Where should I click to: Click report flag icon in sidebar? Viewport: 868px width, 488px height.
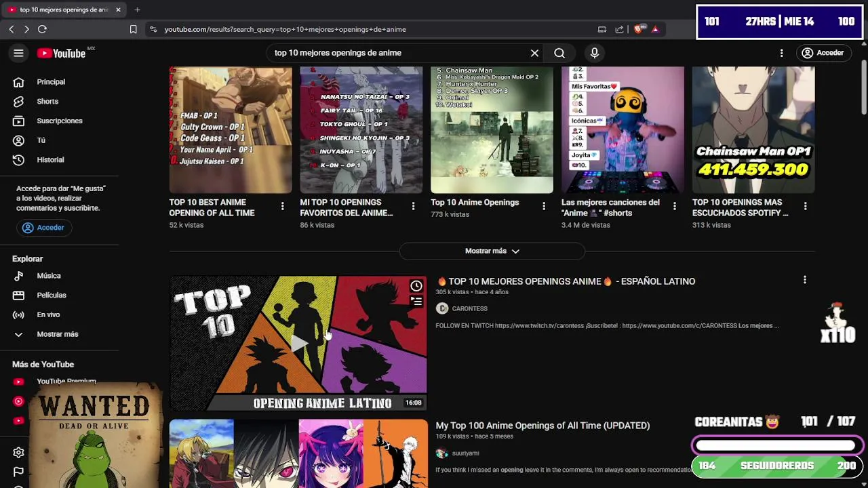[x=18, y=472]
